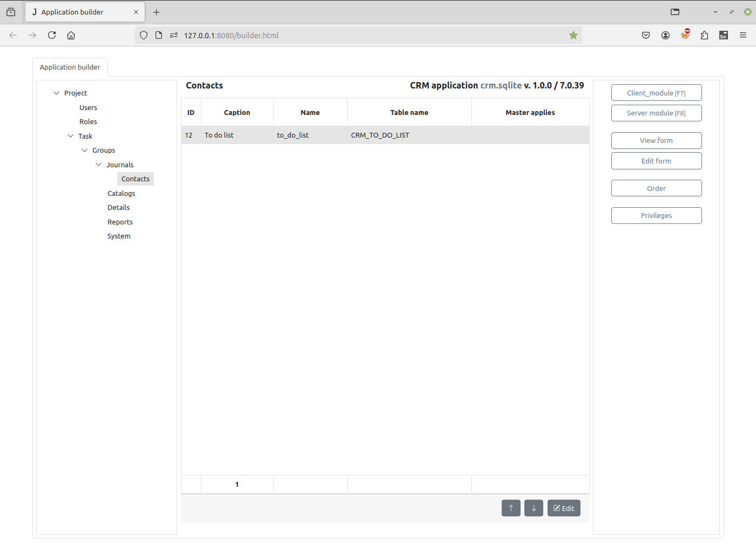Open new browser tab plus button
The width and height of the screenshot is (756, 545).
(157, 12)
